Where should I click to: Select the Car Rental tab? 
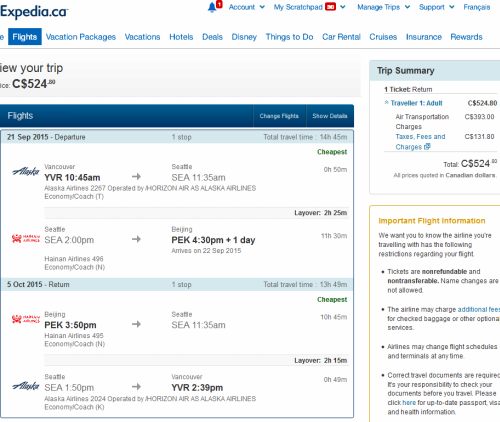point(341,37)
